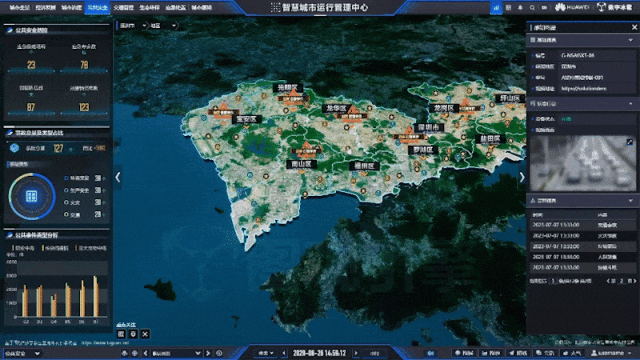Open the bottom-left category dropdown
The image size is (640, 360).
point(22,353)
